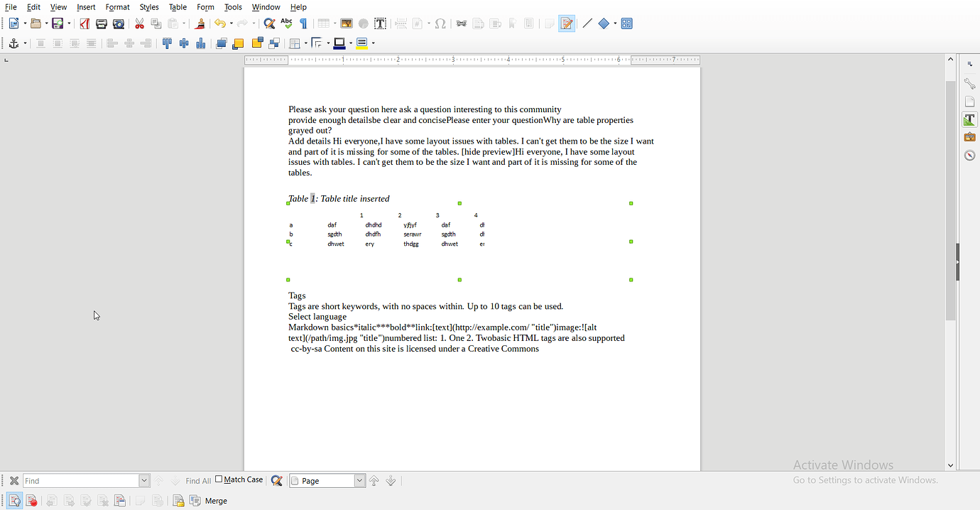This screenshot has width=980, height=510.
Task: Open the Navigator from the sidebar
Action: (x=969, y=155)
